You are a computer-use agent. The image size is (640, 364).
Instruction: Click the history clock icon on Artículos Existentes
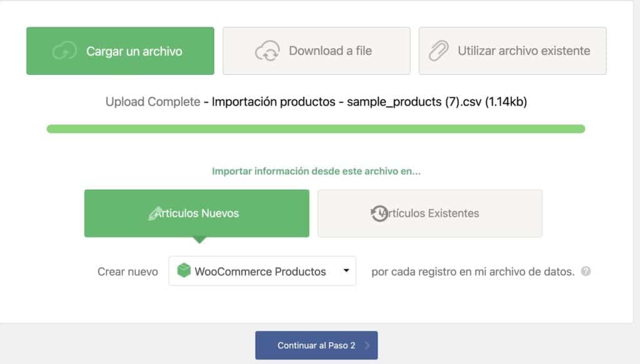tap(379, 213)
